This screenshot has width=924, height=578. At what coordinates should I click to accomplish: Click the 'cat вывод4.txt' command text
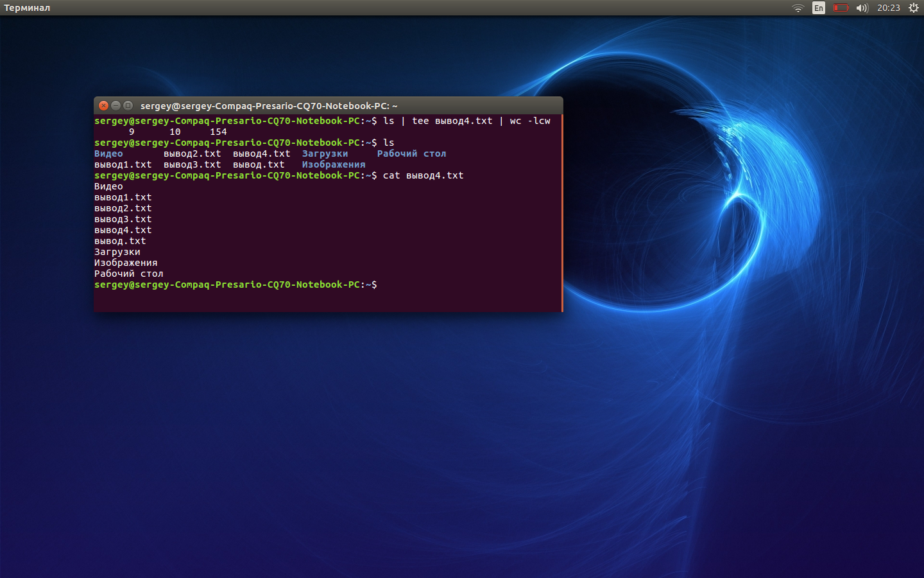(423, 175)
